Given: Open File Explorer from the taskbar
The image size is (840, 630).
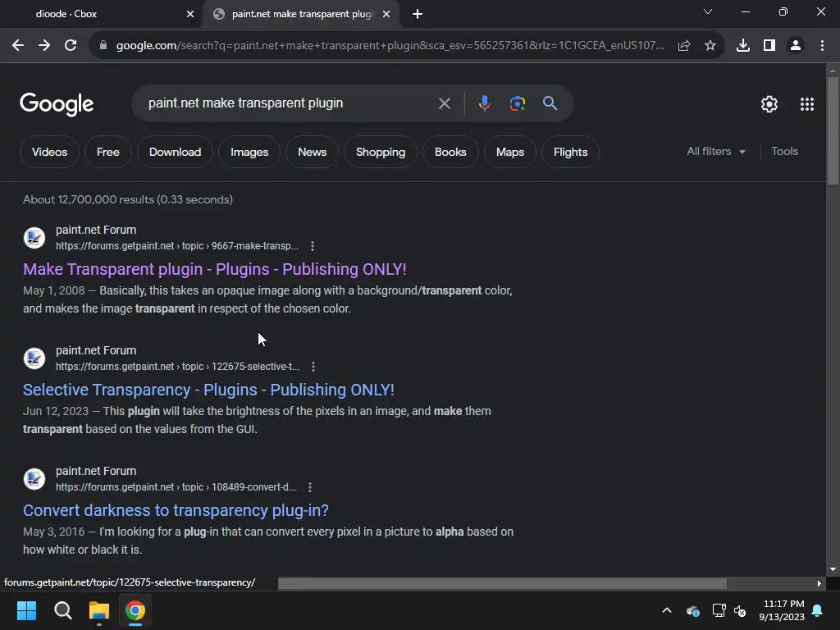Looking at the screenshot, I should pyautogui.click(x=99, y=610).
